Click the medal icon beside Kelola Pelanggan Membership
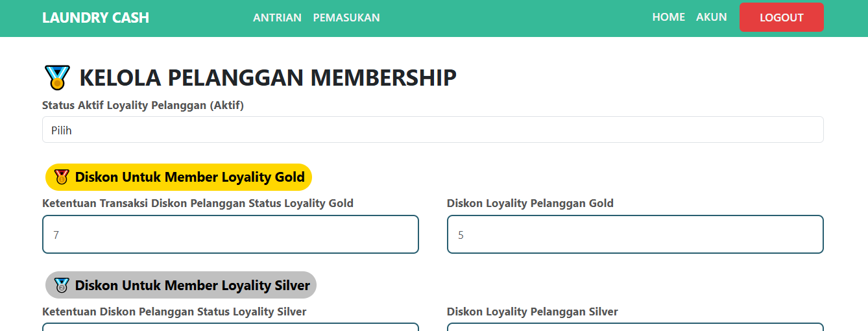Screen dimensions: 868x331 pos(57,77)
